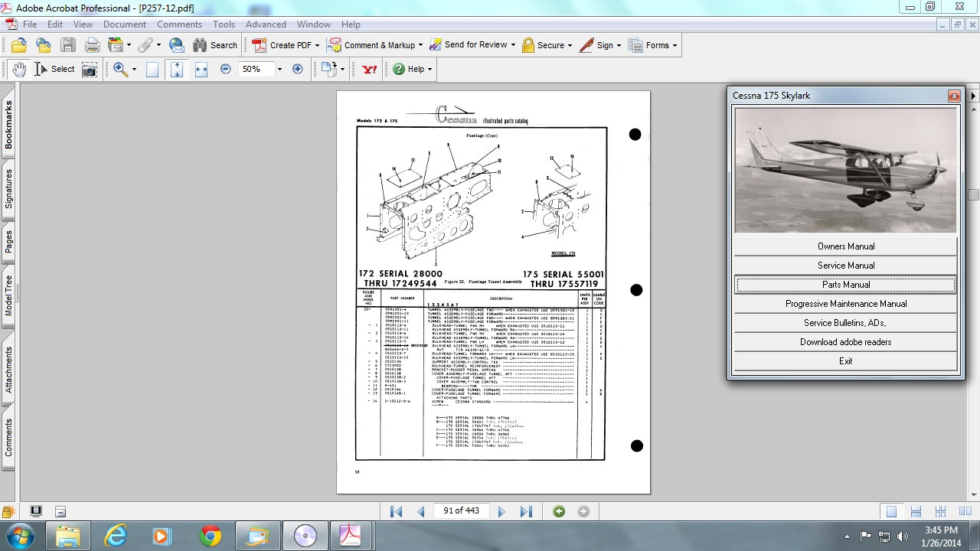Open the File menu
The width and height of the screenshot is (980, 551).
29,24
